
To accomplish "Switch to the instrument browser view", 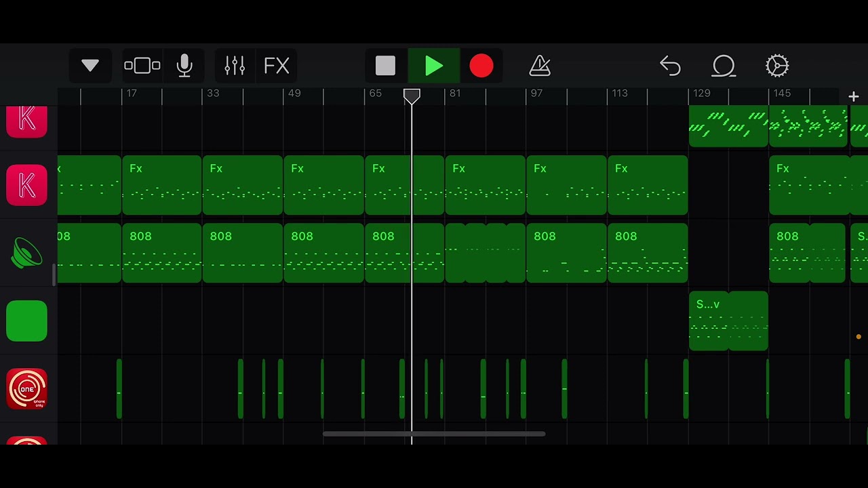I will (x=142, y=66).
